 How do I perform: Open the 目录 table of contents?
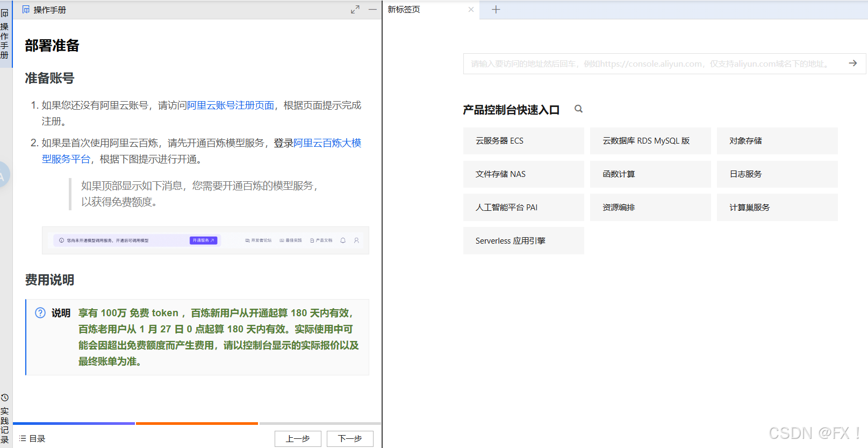[x=32, y=439]
